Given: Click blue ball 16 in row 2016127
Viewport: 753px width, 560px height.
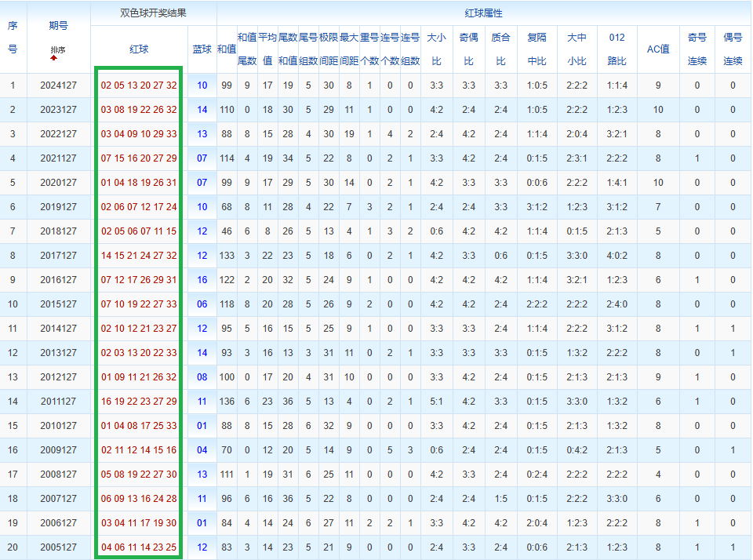Looking at the screenshot, I should coord(202,279).
